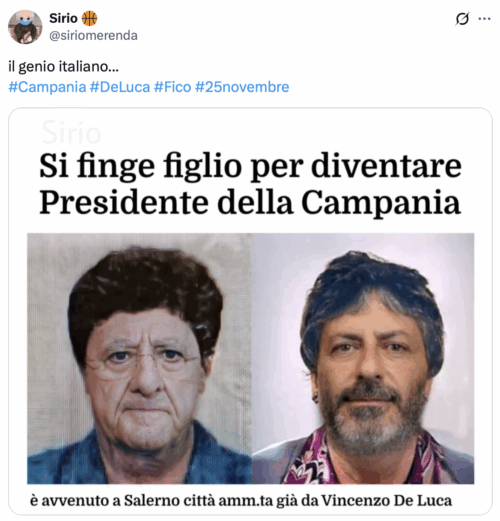Open the three-dot more options menu
The width and height of the screenshot is (500, 521).
(484, 19)
